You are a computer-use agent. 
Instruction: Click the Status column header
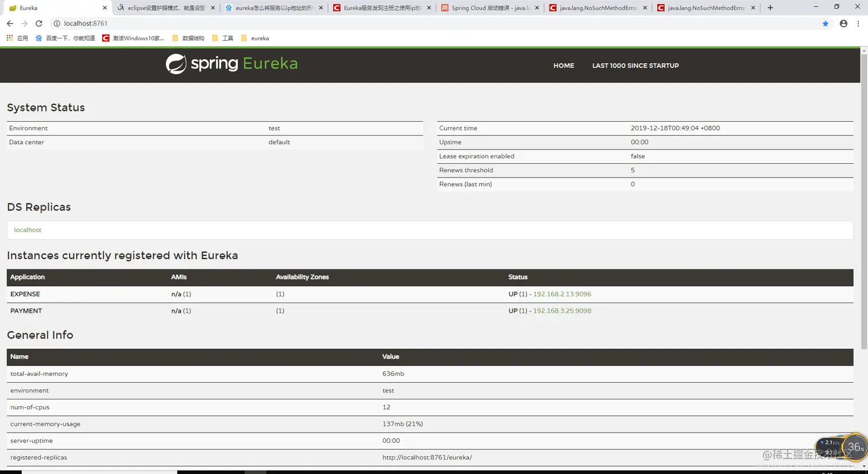tap(518, 277)
